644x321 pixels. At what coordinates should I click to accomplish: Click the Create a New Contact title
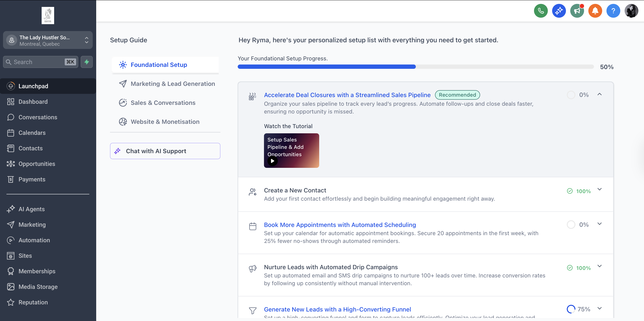pyautogui.click(x=295, y=190)
